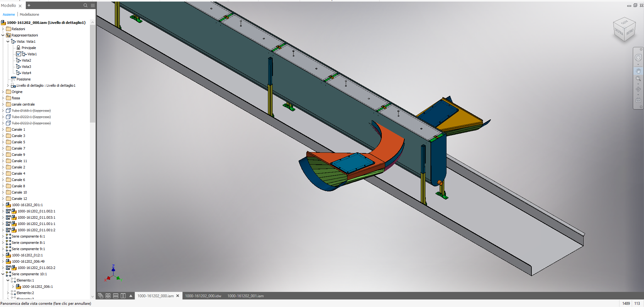Expand the Relazioni folder
644x307 pixels.
[3, 29]
